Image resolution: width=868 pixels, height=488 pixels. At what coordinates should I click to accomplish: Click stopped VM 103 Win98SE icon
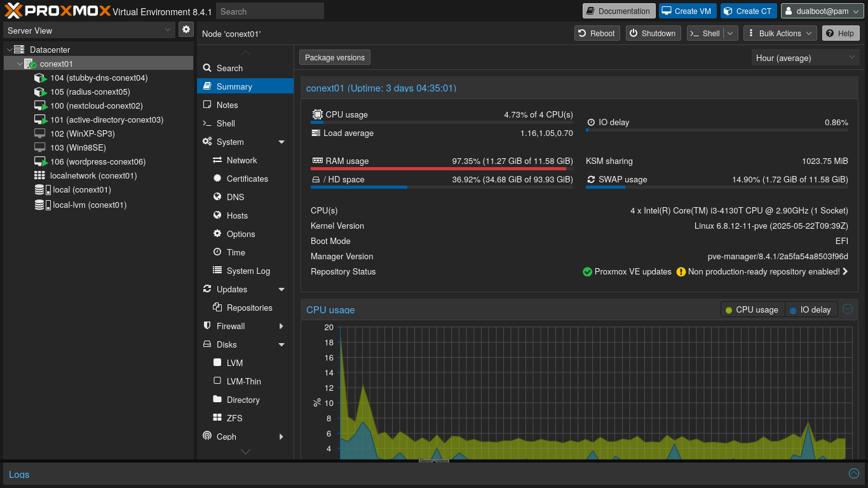[40, 147]
